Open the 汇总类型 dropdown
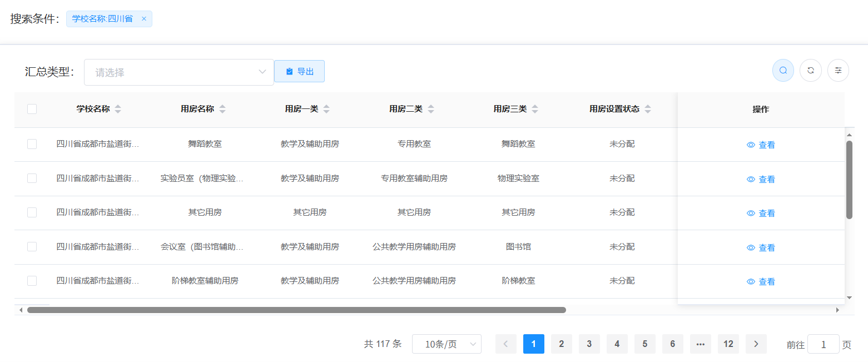The height and width of the screenshot is (362, 868). (178, 72)
